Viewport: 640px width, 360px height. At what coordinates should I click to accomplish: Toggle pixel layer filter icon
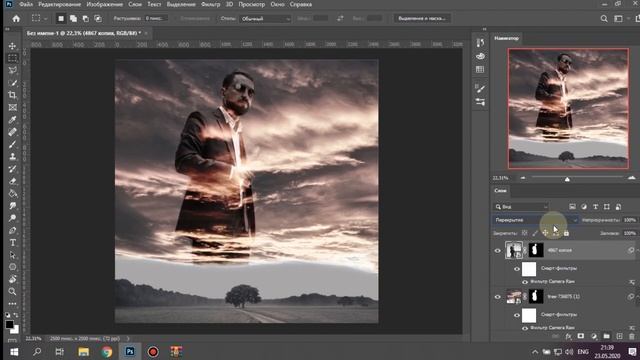point(572,207)
